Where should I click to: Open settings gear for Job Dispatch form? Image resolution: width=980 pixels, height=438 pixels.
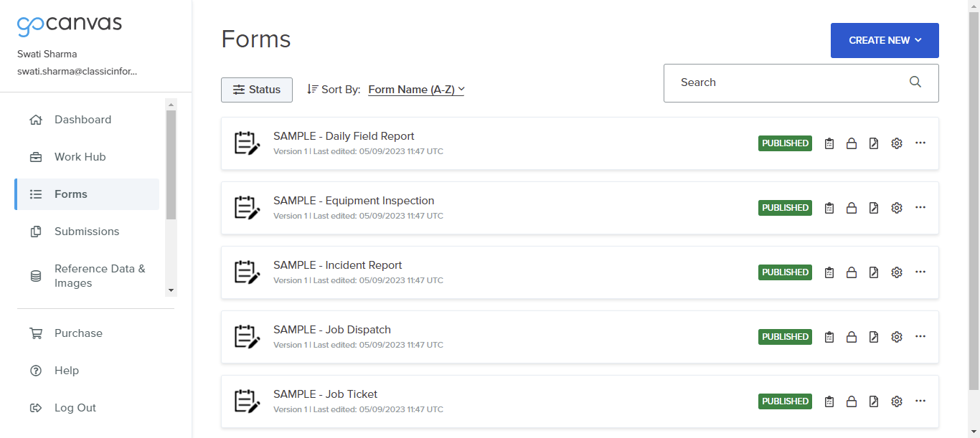pos(896,336)
